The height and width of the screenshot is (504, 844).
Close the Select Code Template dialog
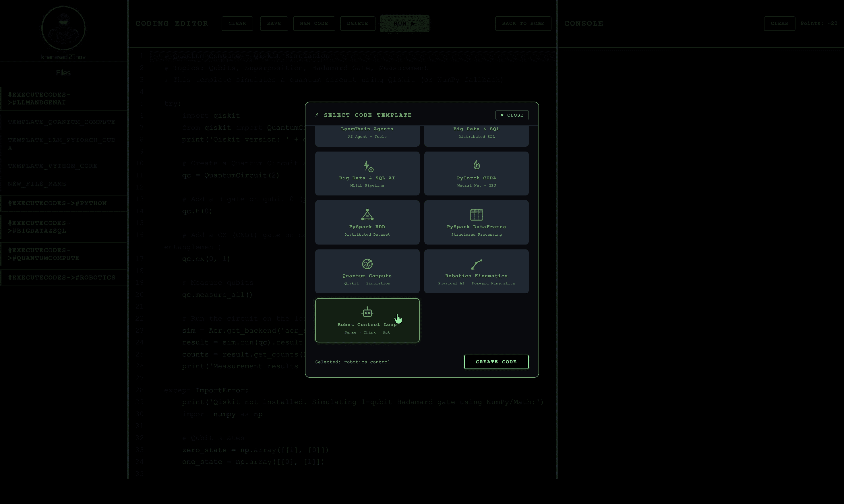512,115
